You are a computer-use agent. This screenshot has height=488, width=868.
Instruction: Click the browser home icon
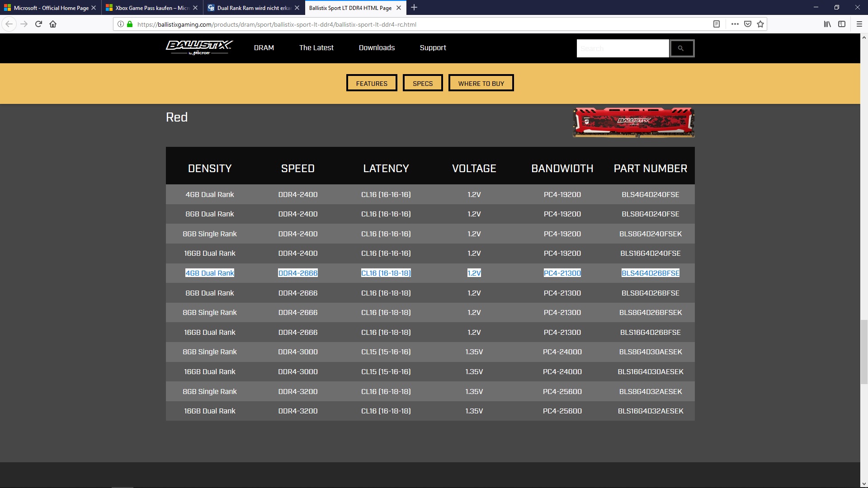(53, 24)
